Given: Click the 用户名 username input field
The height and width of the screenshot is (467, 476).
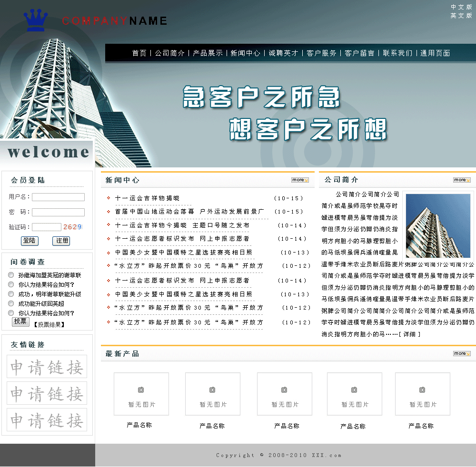Looking at the screenshot, I should 58,197.
